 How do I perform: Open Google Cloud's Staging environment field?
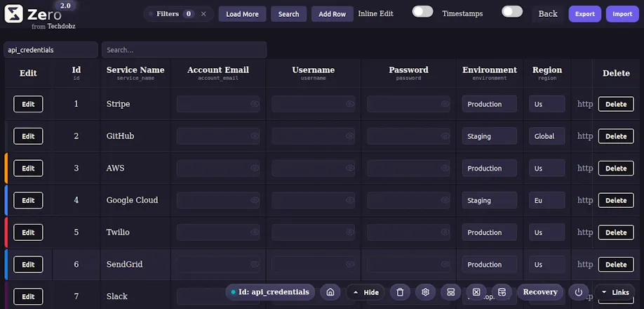(x=489, y=200)
